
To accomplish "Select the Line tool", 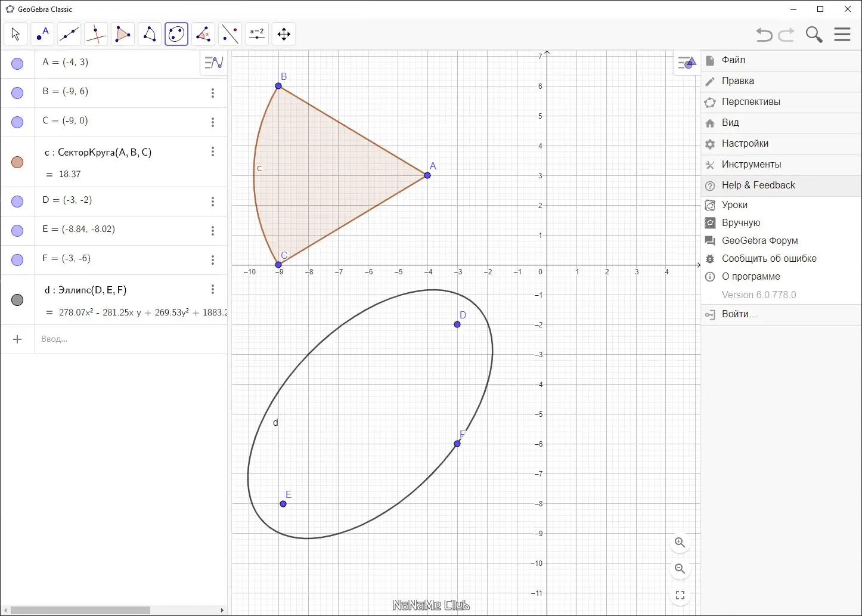I will 69,34.
